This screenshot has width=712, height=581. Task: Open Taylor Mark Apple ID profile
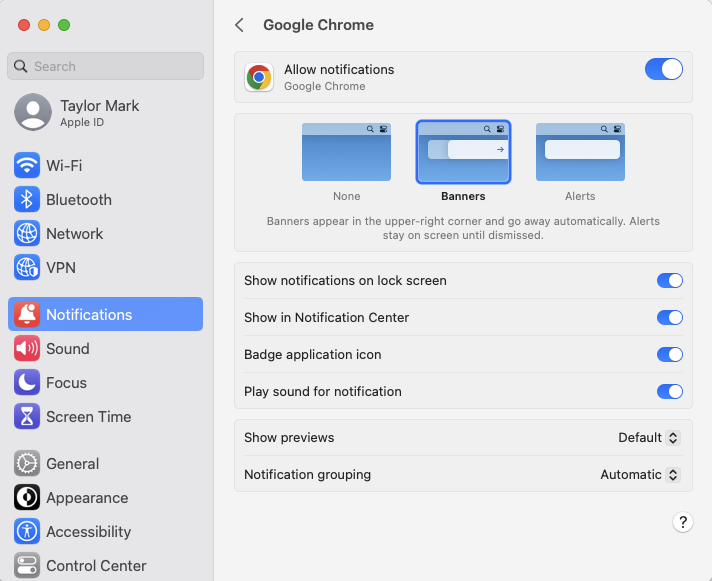(x=77, y=112)
